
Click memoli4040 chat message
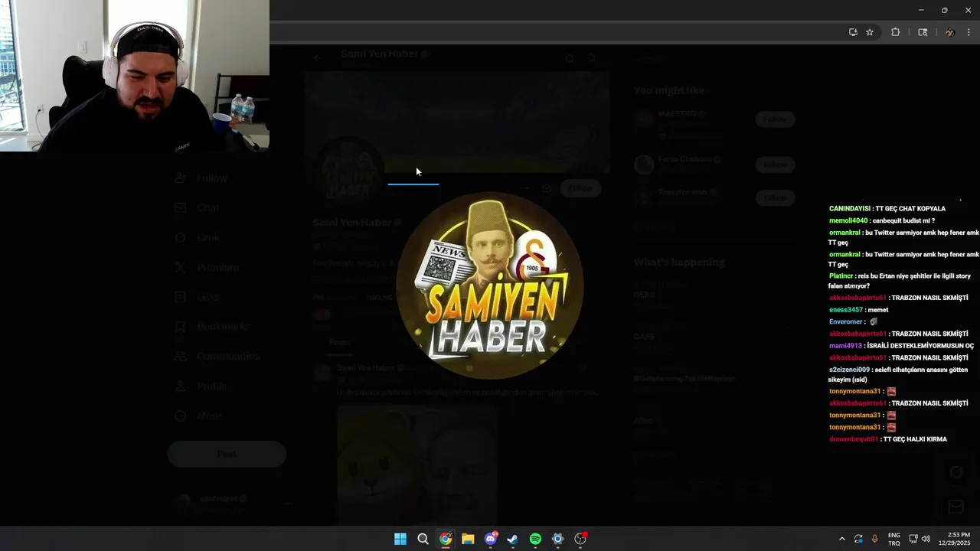click(882, 221)
